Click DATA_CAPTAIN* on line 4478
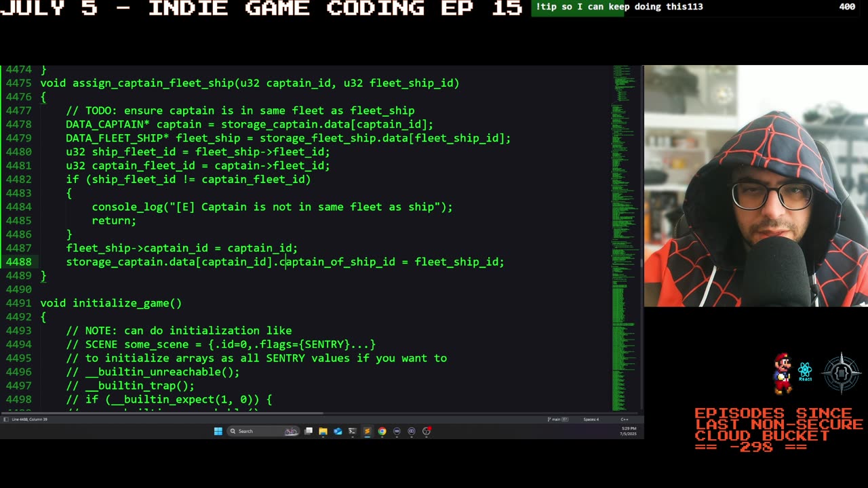 [108, 125]
